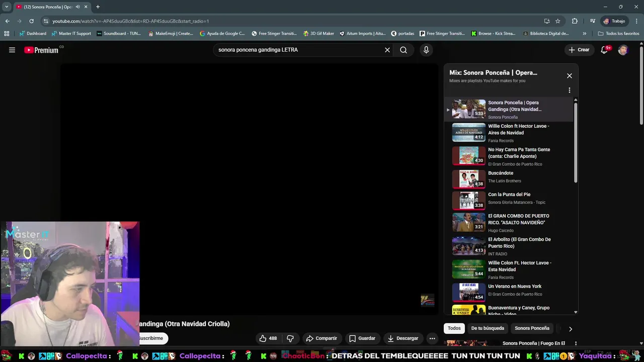Download video with Descargar button

pyautogui.click(x=403, y=338)
